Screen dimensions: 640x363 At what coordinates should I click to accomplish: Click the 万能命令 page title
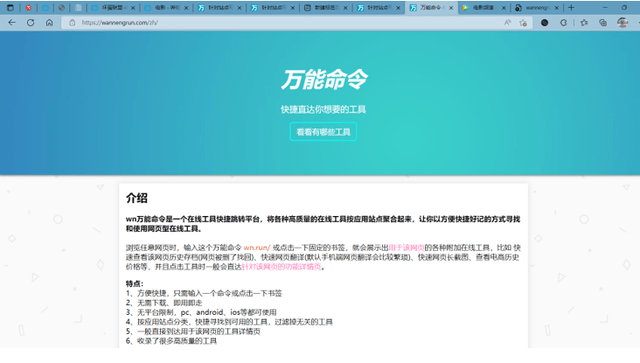[x=324, y=79]
